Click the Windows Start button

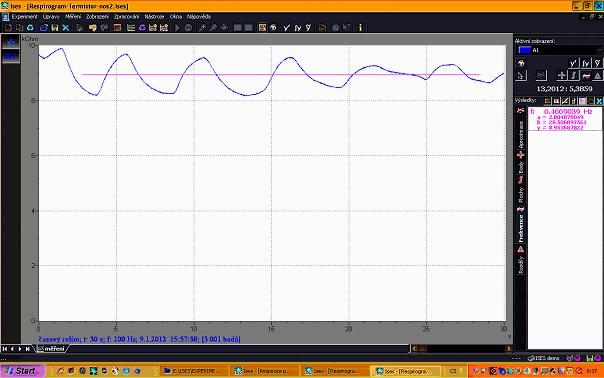[22, 371]
